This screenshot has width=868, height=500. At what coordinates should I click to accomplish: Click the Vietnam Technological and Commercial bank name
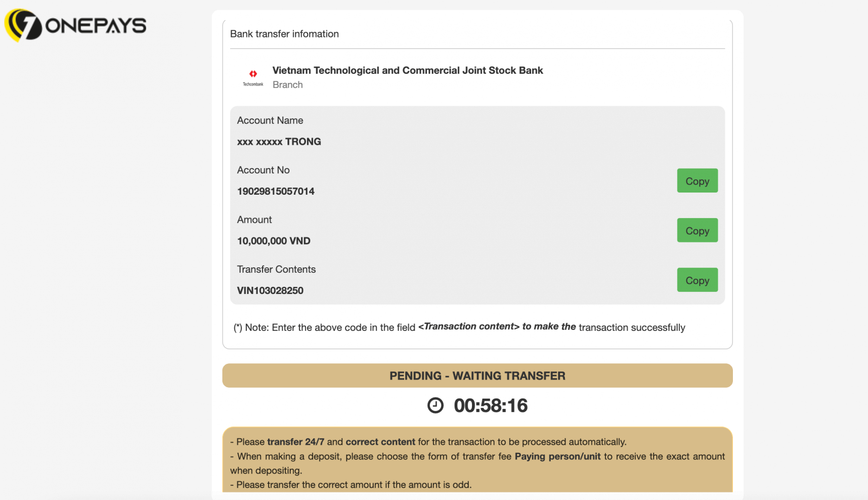pyautogui.click(x=407, y=70)
